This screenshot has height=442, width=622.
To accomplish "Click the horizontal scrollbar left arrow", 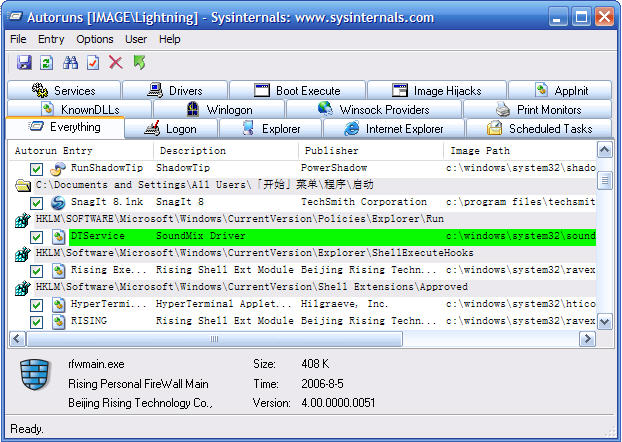I will (x=17, y=339).
